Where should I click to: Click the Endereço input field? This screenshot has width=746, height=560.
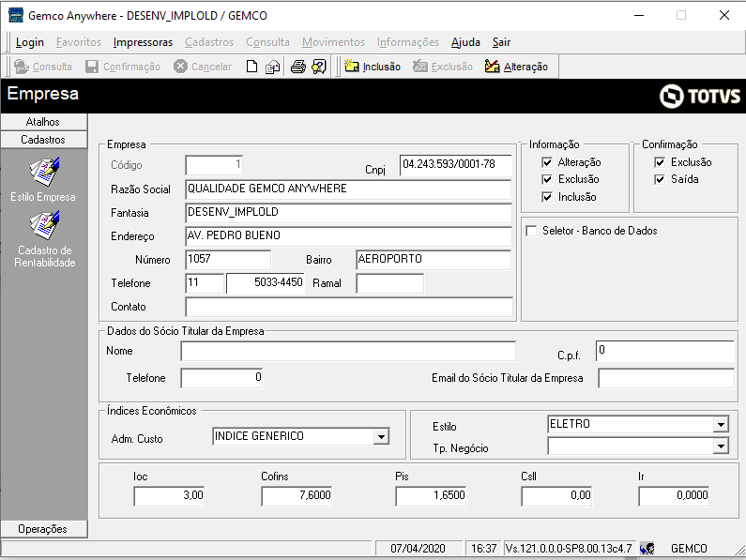tap(348, 236)
